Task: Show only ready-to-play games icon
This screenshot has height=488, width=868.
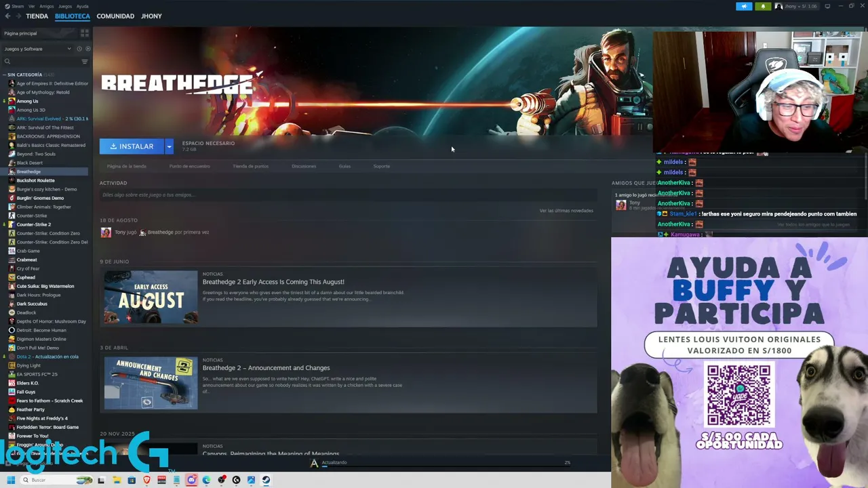Action: pyautogui.click(x=87, y=49)
